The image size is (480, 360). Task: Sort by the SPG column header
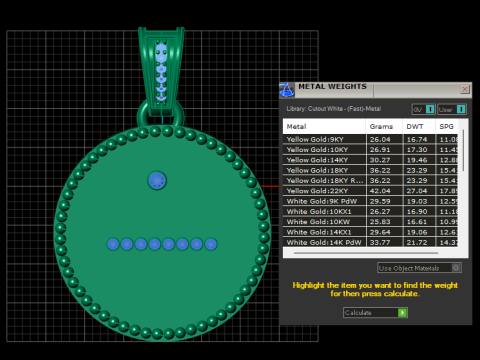click(x=447, y=127)
